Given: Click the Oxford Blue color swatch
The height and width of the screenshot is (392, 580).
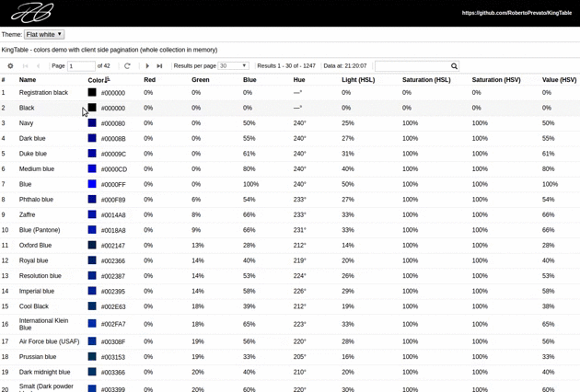Looking at the screenshot, I should [x=92, y=245].
